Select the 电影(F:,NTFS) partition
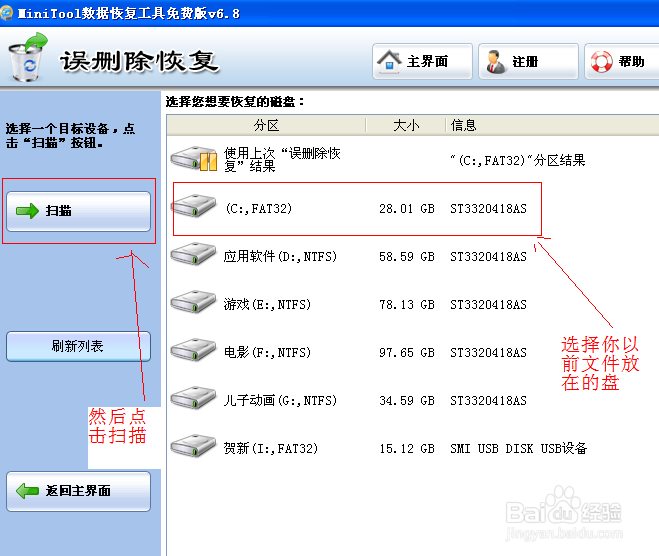The height and width of the screenshot is (556, 659). 267,352
